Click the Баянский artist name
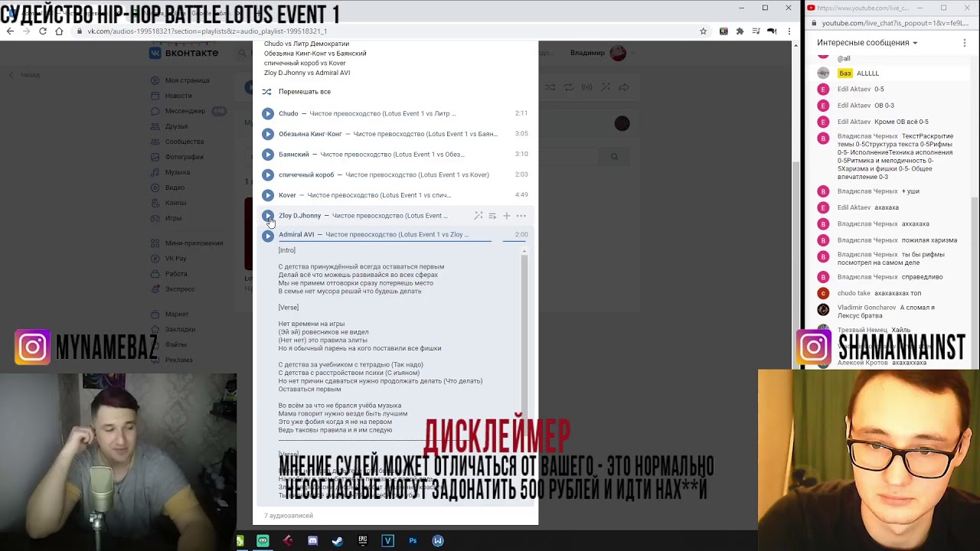Screen dimensions: 980x551 point(294,155)
